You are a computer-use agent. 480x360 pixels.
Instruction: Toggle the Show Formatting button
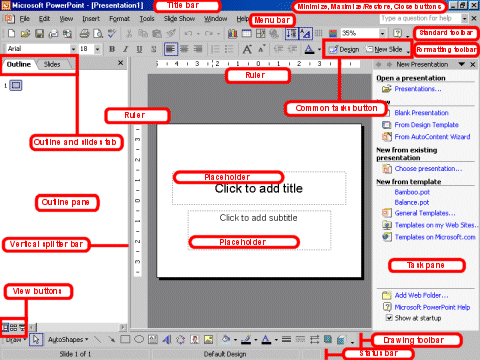point(305,33)
